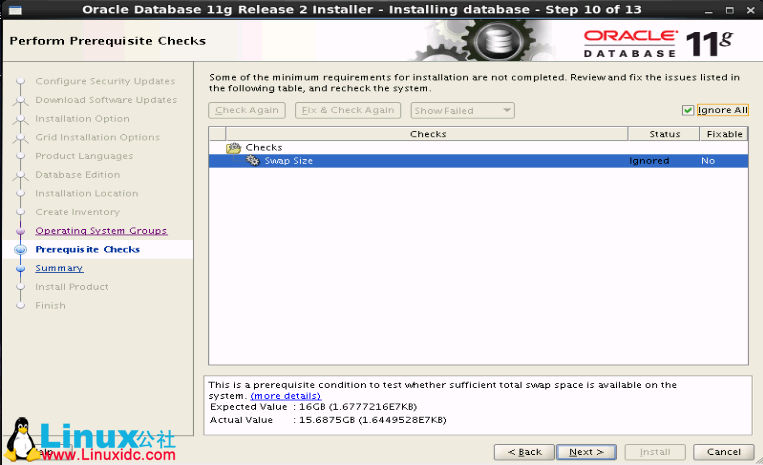Click Database Edition step

coord(77,175)
